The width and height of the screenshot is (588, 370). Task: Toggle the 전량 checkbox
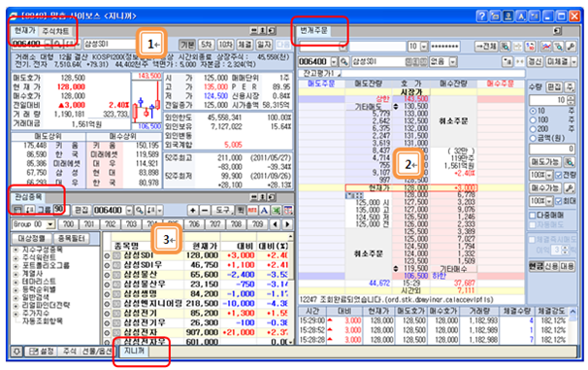coord(558,175)
